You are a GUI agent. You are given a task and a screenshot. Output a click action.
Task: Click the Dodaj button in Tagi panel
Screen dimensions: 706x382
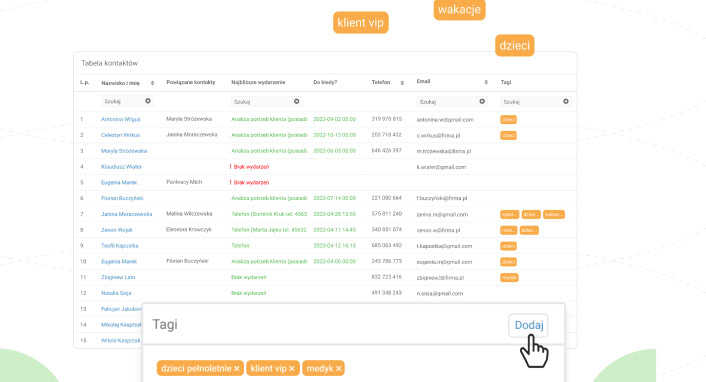point(529,325)
